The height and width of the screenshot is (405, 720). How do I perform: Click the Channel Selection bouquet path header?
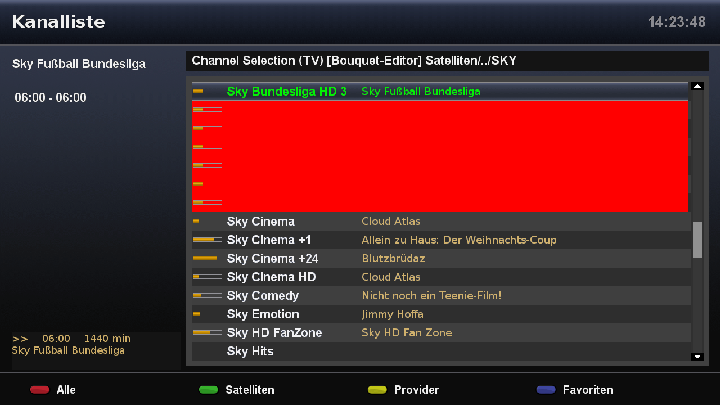tap(353, 62)
